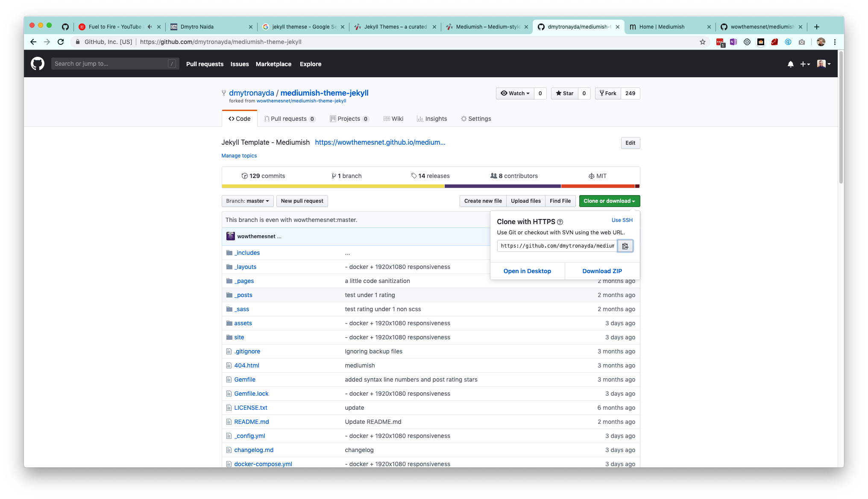The width and height of the screenshot is (868, 499).
Task: Click the site lock icon
Action: [x=78, y=42]
